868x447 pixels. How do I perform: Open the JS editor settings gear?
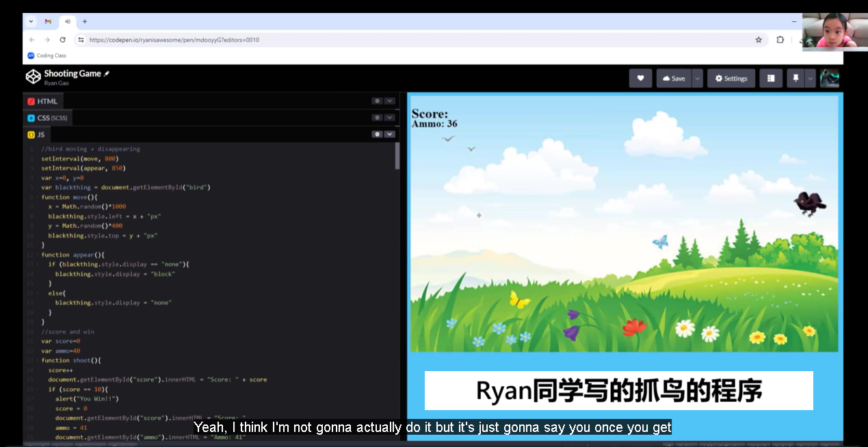point(376,135)
